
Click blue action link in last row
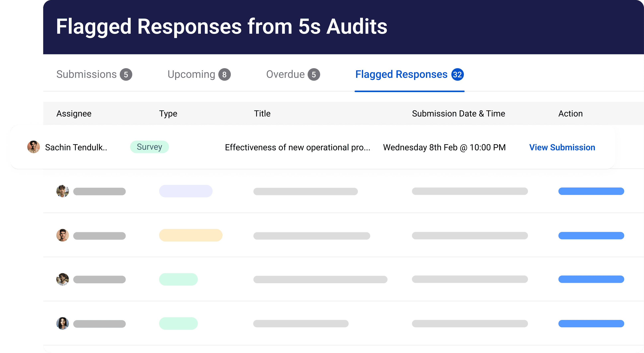tap(591, 324)
